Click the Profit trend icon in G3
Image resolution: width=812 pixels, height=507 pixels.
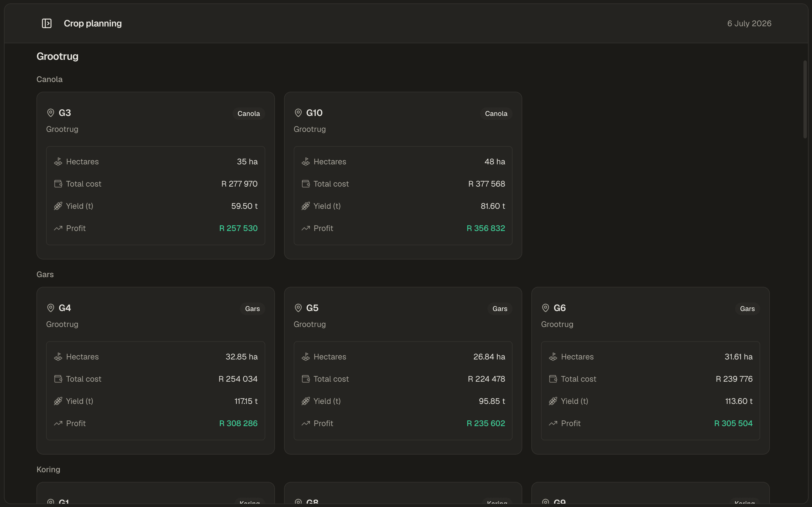[58, 228]
